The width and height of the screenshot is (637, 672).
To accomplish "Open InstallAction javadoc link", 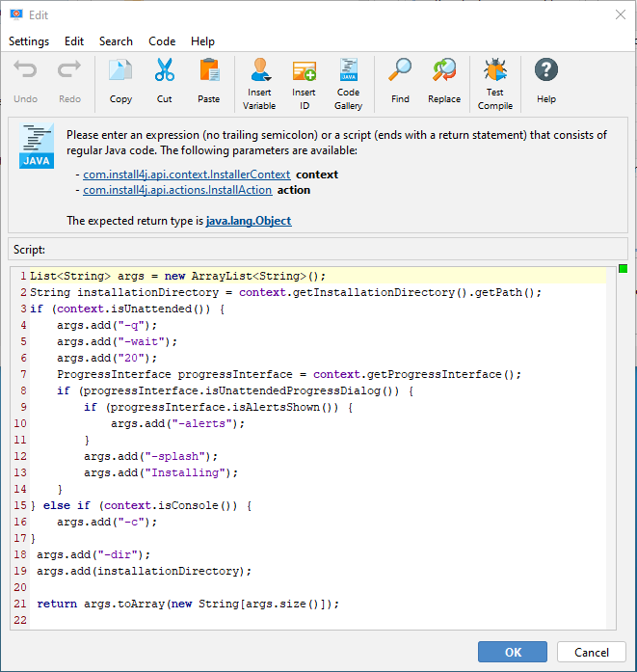I will tap(177, 190).
